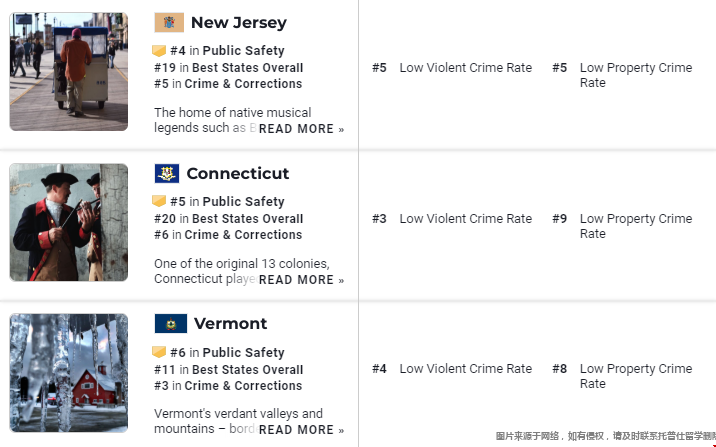
Task: Open the New Jersey state title link
Action: pos(238,22)
